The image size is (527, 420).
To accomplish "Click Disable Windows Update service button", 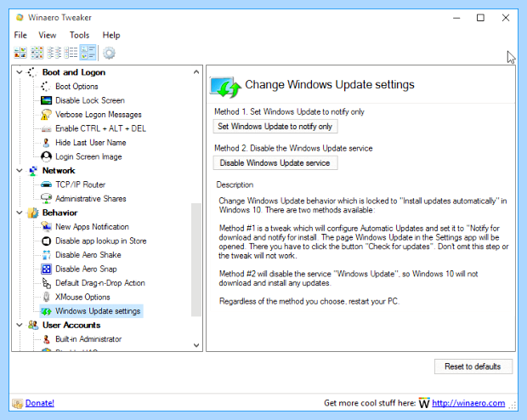I will (x=275, y=163).
